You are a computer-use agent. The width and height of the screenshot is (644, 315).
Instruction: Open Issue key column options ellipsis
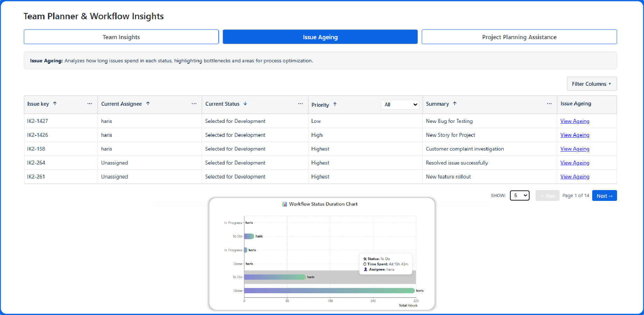[90, 104]
